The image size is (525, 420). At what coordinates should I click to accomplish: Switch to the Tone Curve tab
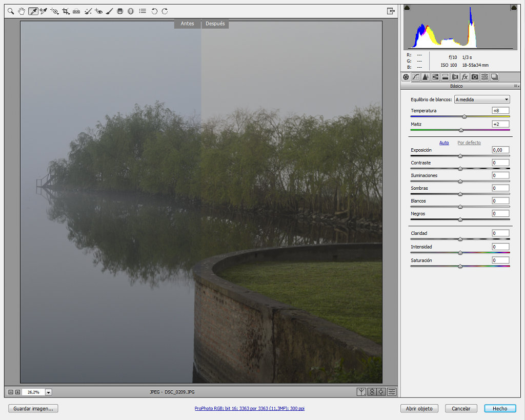click(x=416, y=77)
